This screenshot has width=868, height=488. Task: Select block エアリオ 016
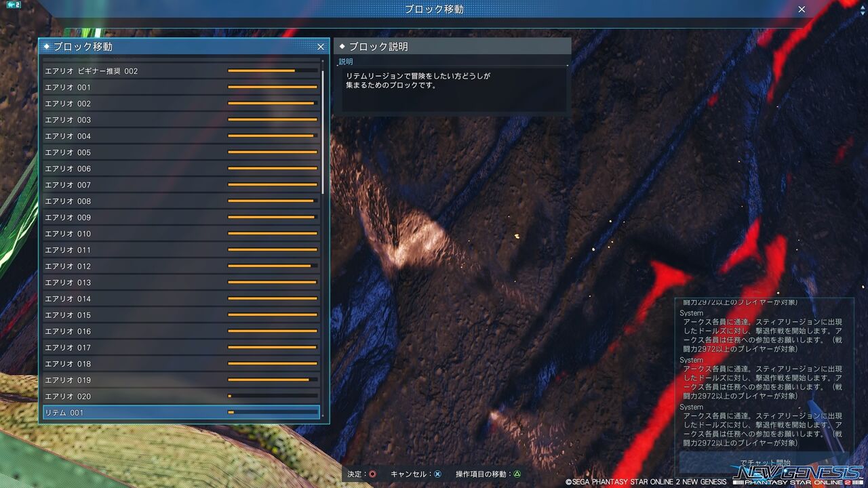pos(180,331)
